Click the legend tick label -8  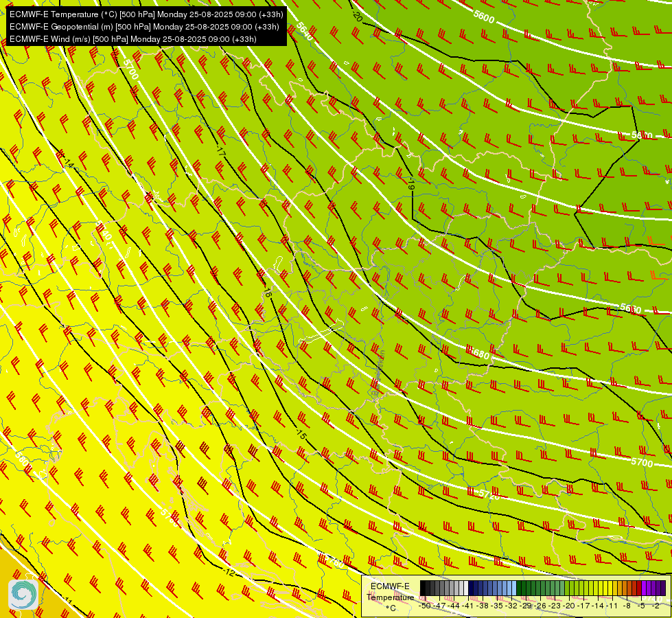[627, 606]
